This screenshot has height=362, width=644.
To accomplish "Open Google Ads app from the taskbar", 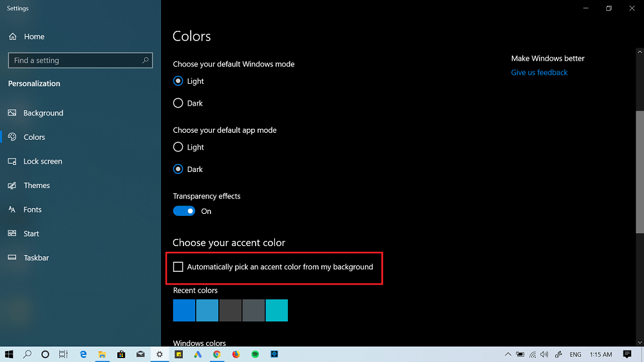I will (198, 354).
